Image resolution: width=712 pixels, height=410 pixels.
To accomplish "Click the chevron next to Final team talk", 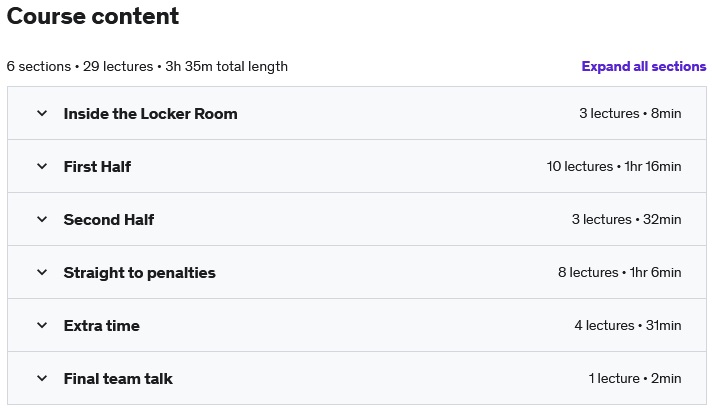I will pos(42,378).
